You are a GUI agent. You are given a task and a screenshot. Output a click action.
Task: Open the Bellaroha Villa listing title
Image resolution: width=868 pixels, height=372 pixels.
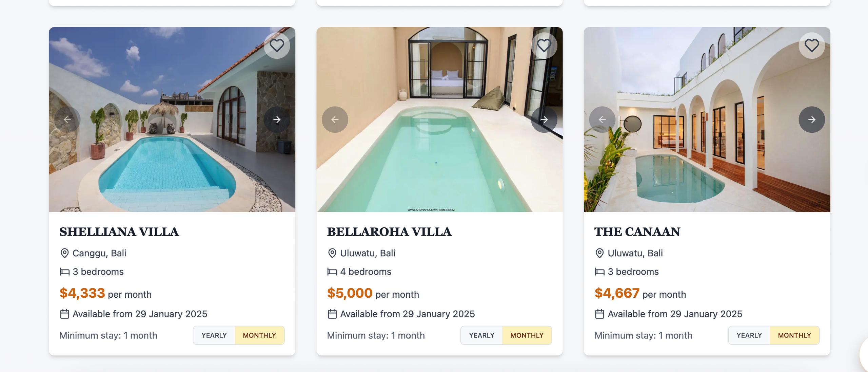click(389, 232)
